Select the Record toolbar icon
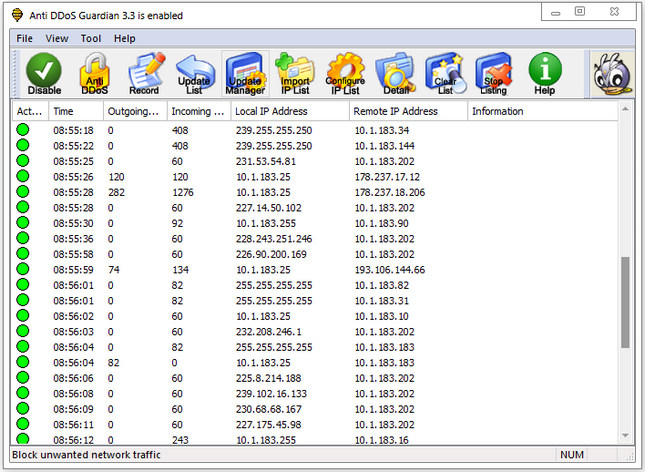 click(x=145, y=74)
